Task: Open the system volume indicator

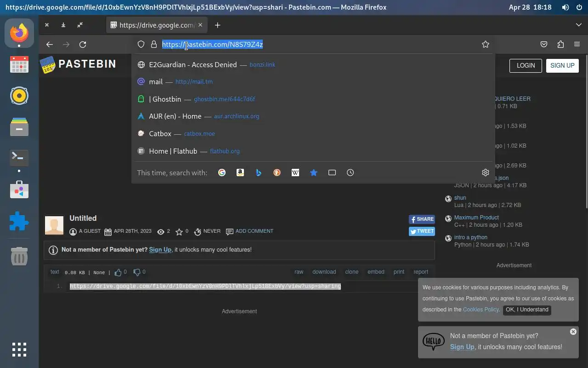Action: click(565, 7)
